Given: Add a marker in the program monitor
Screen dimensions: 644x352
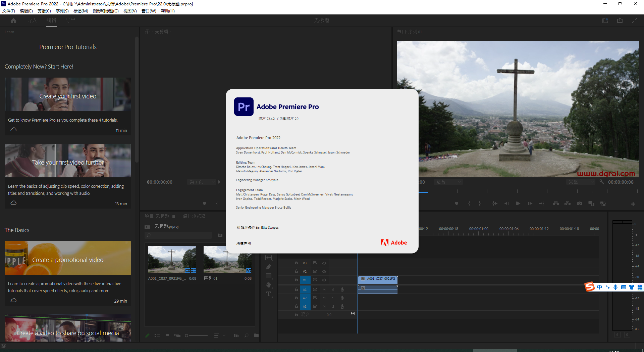Looking at the screenshot, I should (x=457, y=203).
